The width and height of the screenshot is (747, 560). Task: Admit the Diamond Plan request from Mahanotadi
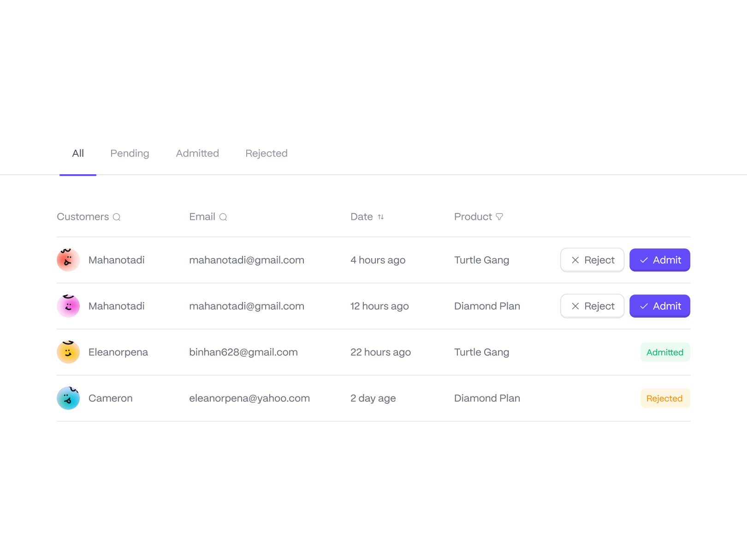(659, 306)
